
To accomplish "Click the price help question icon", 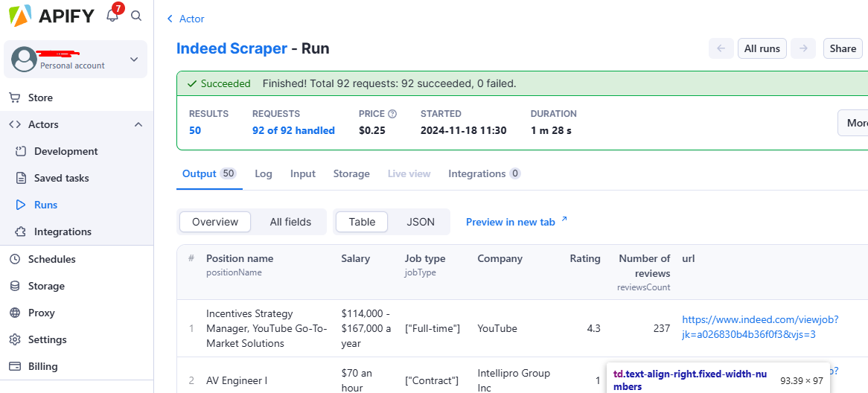I will click(x=392, y=113).
